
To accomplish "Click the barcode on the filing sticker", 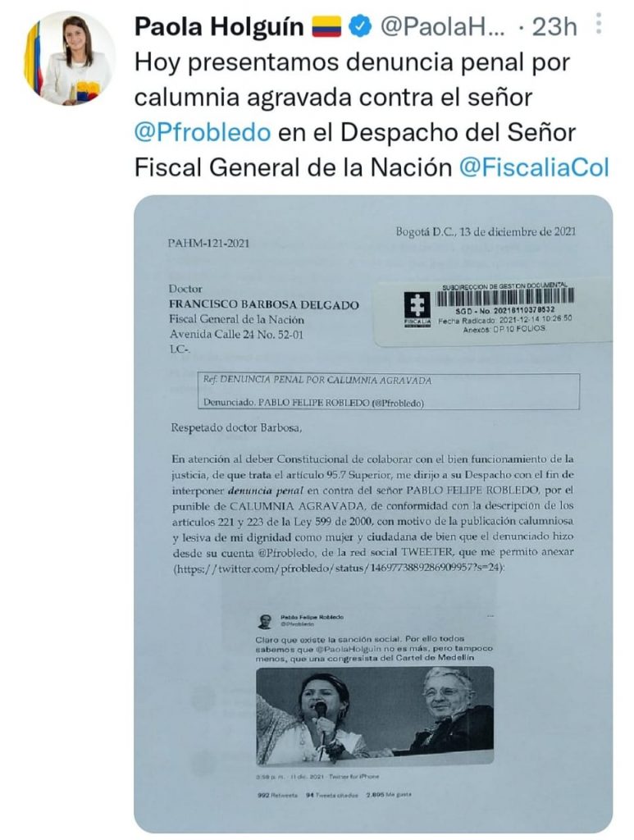I will coord(505,297).
